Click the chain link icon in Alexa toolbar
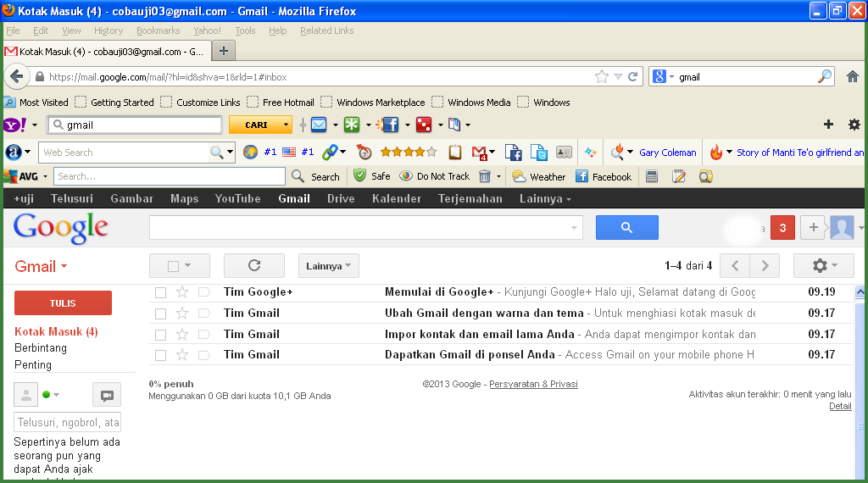The height and width of the screenshot is (483, 868). [330, 153]
